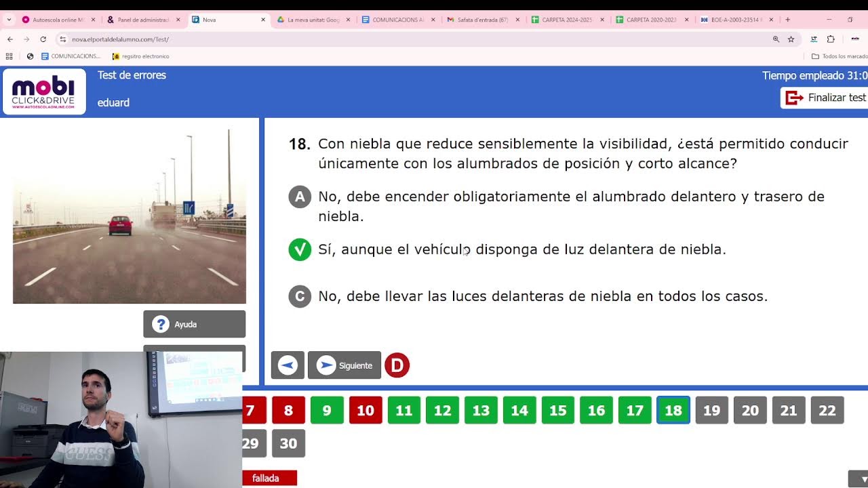Jump to question 17
The image size is (868, 488).
[x=635, y=410]
